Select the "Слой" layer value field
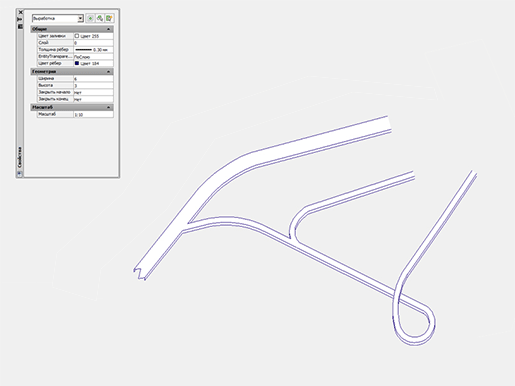 (93, 43)
